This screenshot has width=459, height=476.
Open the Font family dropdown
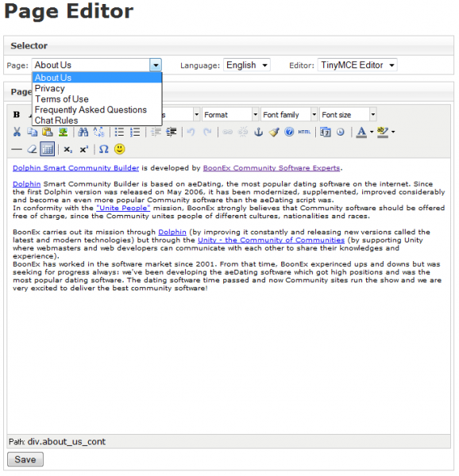click(289, 115)
